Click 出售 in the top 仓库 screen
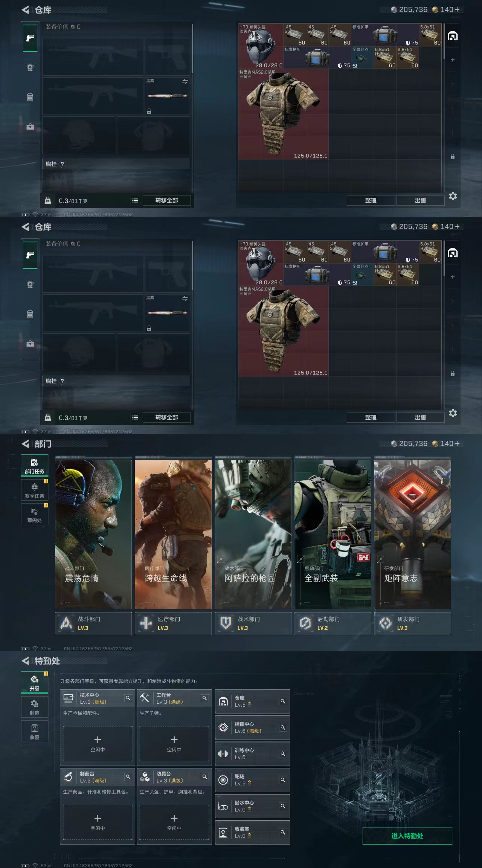Screen dimensions: 482x868 pyautogui.click(x=420, y=200)
